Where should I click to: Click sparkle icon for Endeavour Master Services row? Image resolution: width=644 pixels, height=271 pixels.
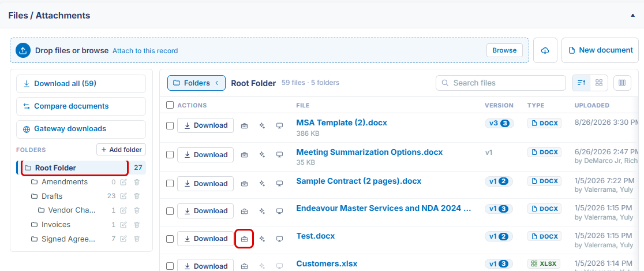coord(262,211)
